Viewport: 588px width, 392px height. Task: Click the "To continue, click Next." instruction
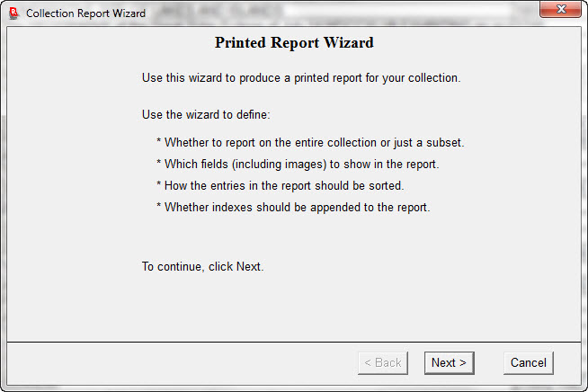[202, 266]
